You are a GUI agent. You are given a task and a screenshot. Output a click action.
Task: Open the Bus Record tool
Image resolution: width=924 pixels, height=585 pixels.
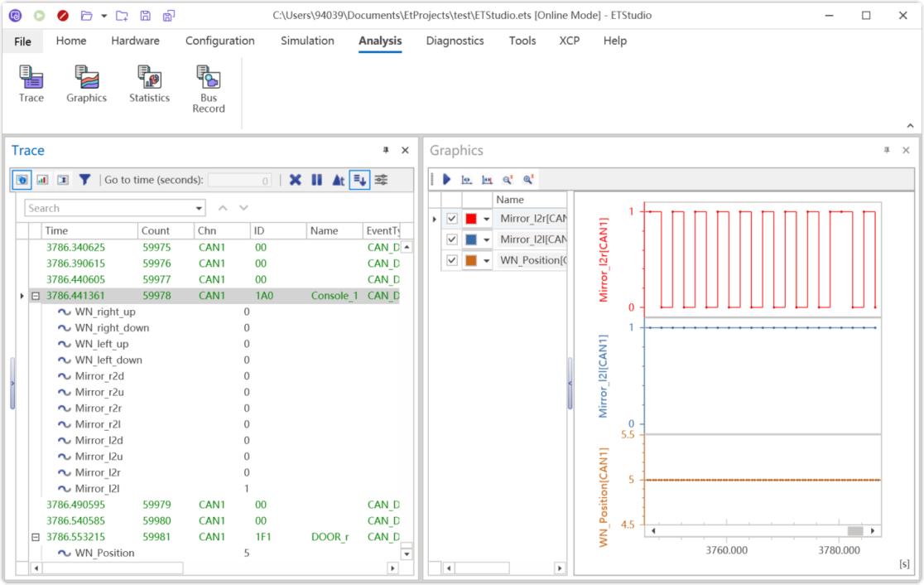pos(208,89)
